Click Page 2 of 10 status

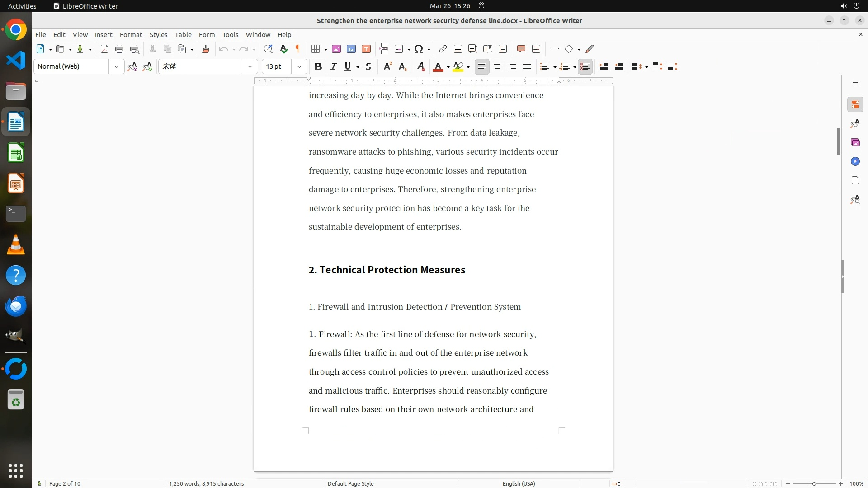pos(65,483)
